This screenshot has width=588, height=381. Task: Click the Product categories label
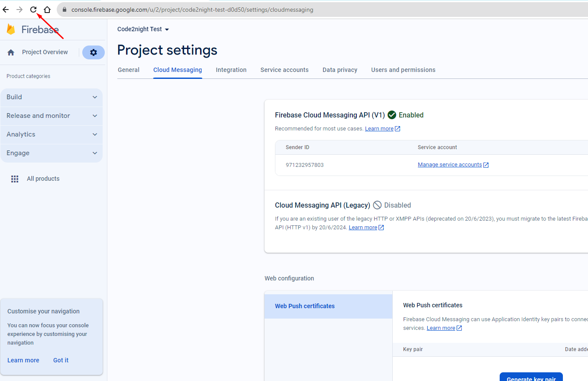coord(28,76)
